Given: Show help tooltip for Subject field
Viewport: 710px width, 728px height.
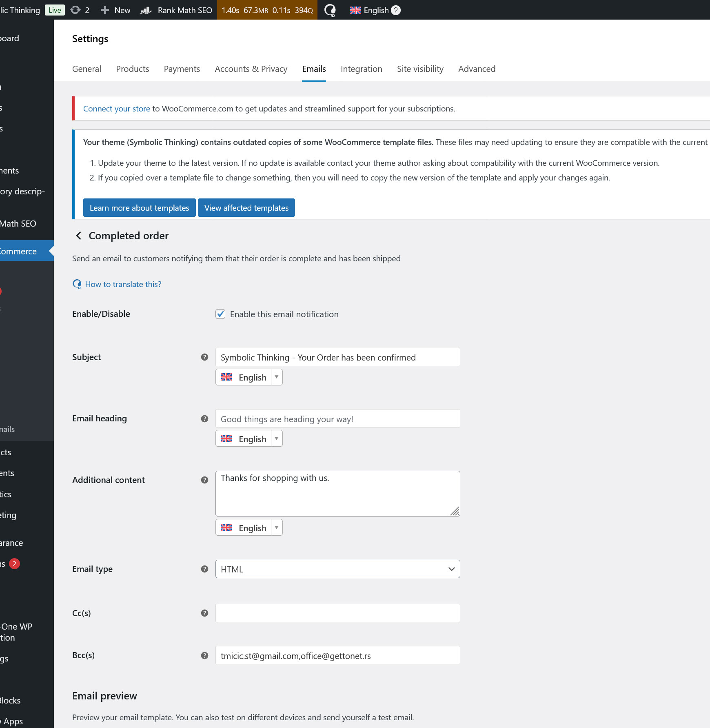Looking at the screenshot, I should [x=205, y=357].
